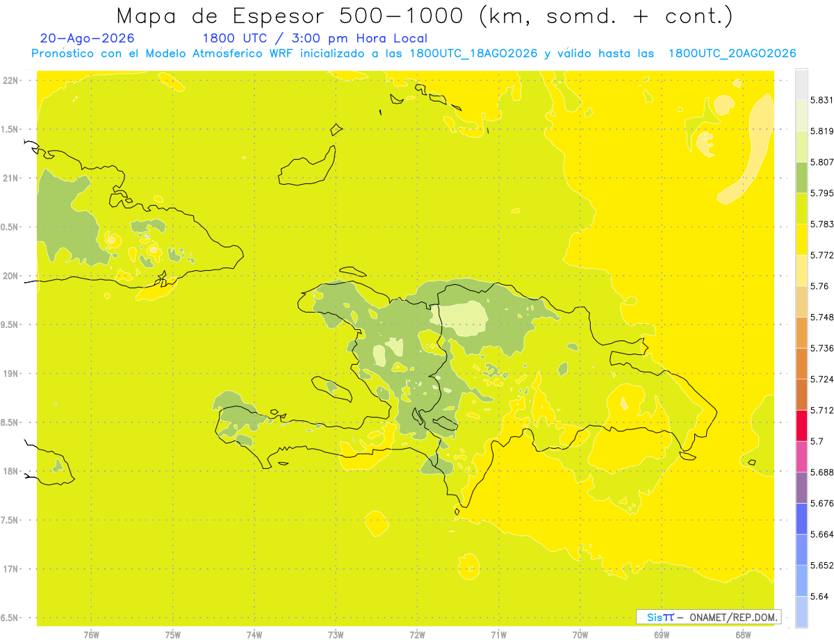Screen dimensions: 834x644
Task: Click the 74W longitude label
Action: (x=254, y=635)
